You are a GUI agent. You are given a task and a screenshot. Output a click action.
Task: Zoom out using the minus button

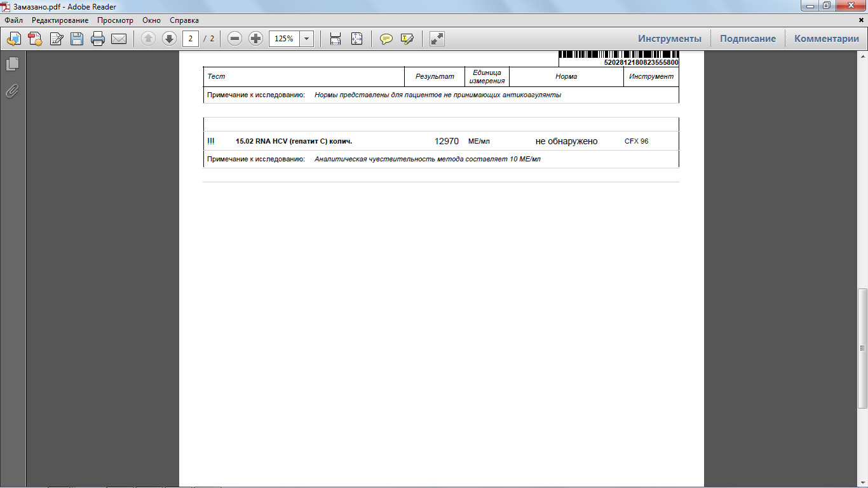point(234,39)
